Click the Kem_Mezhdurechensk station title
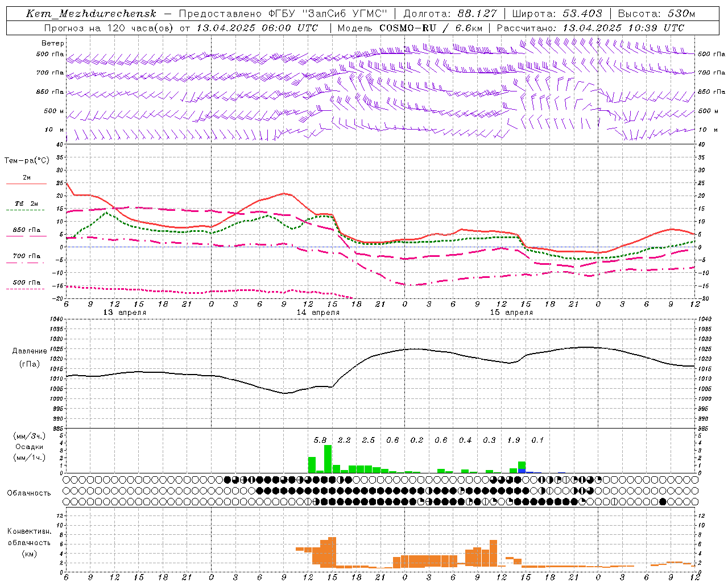 (91, 14)
